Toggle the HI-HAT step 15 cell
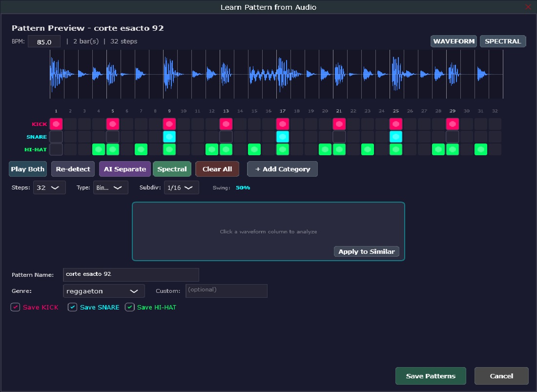The height and width of the screenshot is (392, 537). click(254, 149)
